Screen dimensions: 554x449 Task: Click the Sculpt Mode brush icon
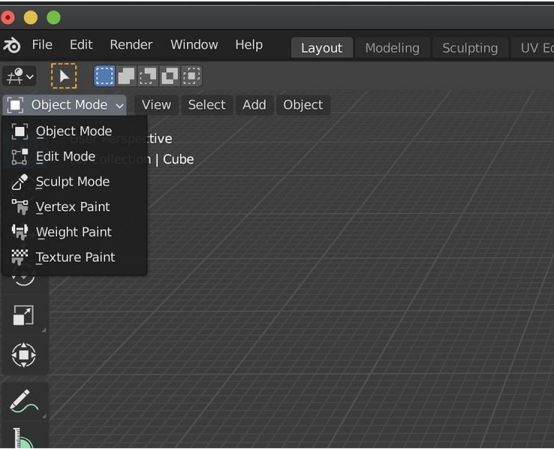pos(19,182)
